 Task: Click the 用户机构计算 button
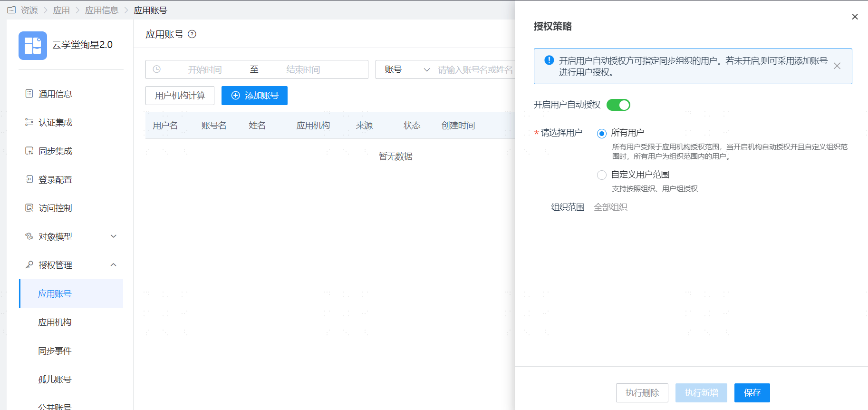[180, 96]
